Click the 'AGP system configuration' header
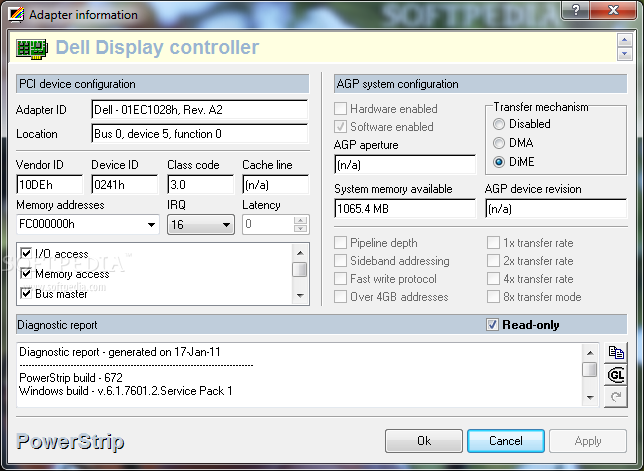Viewport: 644px width, 471px height. 398,84
